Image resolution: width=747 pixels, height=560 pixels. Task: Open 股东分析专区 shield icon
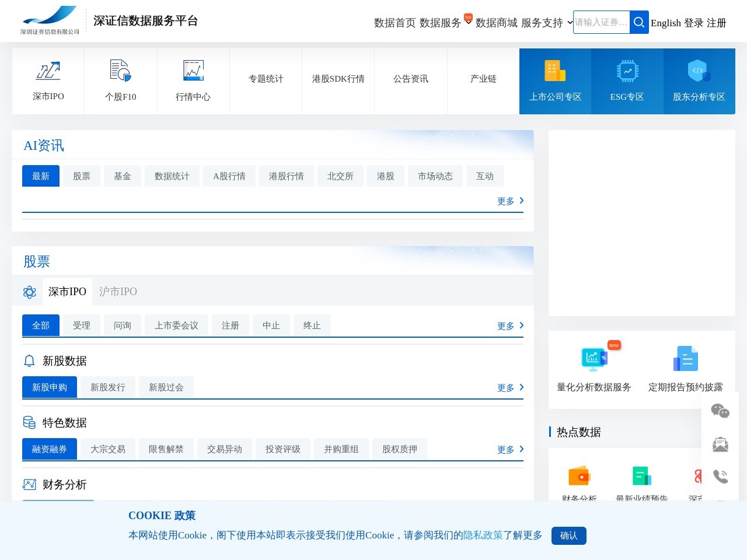tap(699, 71)
